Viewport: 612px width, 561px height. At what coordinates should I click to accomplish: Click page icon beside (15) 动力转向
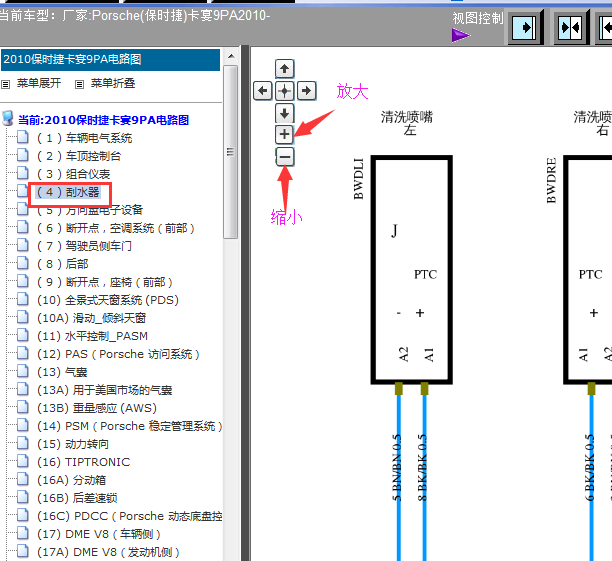coord(23,442)
